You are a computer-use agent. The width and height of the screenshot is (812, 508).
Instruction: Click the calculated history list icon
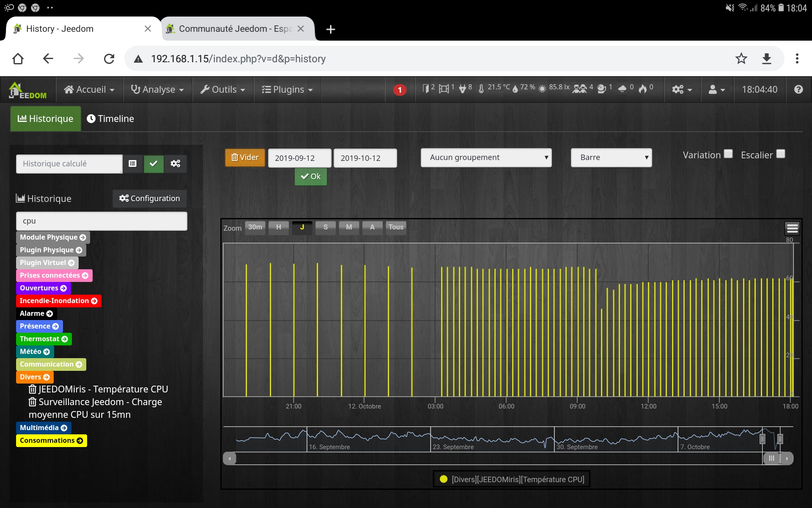tap(133, 163)
